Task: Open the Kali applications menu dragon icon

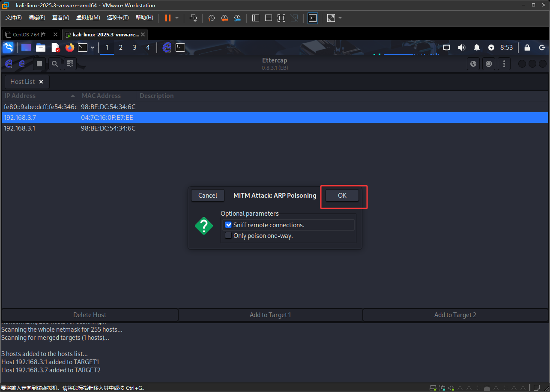Action: tap(8, 48)
